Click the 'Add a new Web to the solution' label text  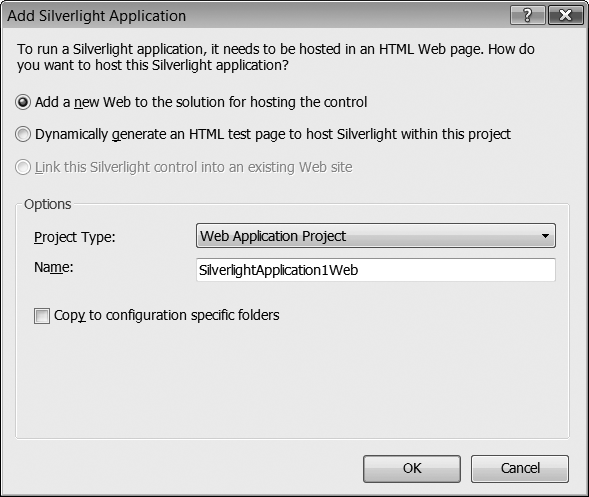point(201,102)
